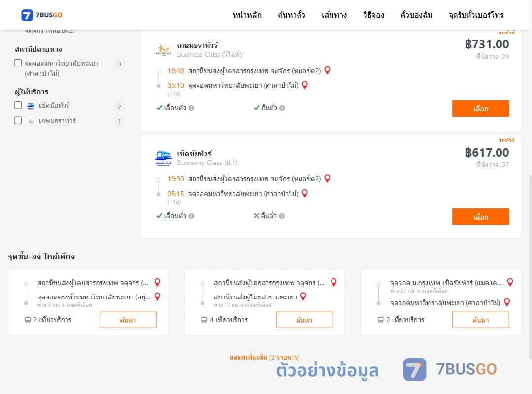Click the ฿617.00 price text

click(487, 152)
